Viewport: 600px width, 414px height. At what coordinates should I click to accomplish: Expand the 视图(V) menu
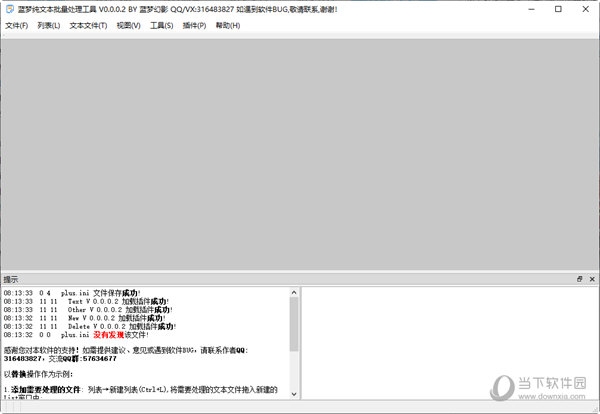[128, 25]
